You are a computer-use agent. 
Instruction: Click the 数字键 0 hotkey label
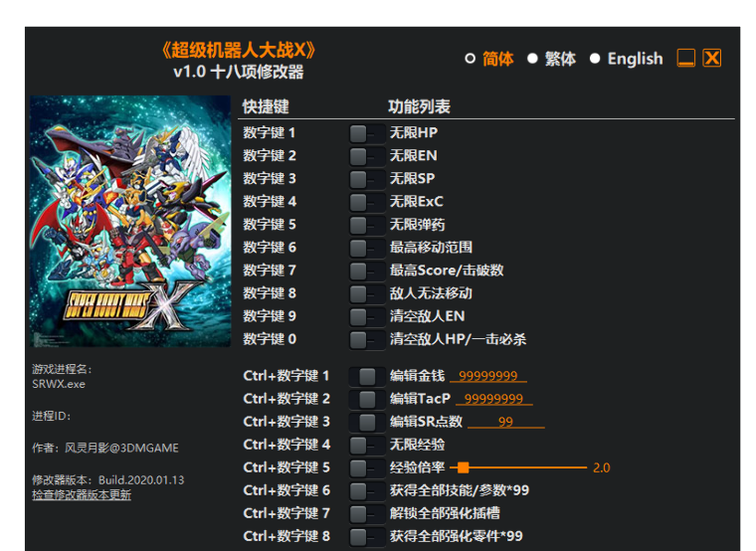(x=270, y=339)
